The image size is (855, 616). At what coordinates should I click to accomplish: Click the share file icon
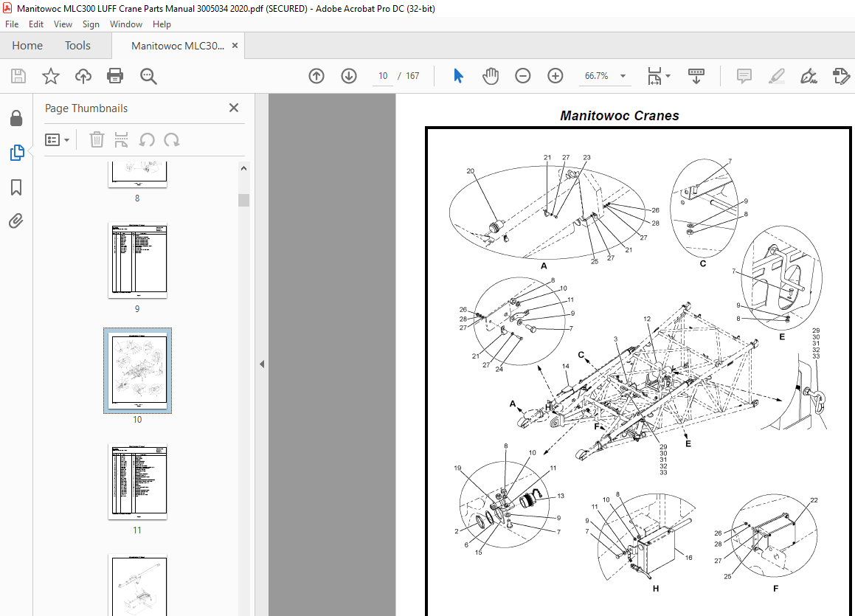842,76
